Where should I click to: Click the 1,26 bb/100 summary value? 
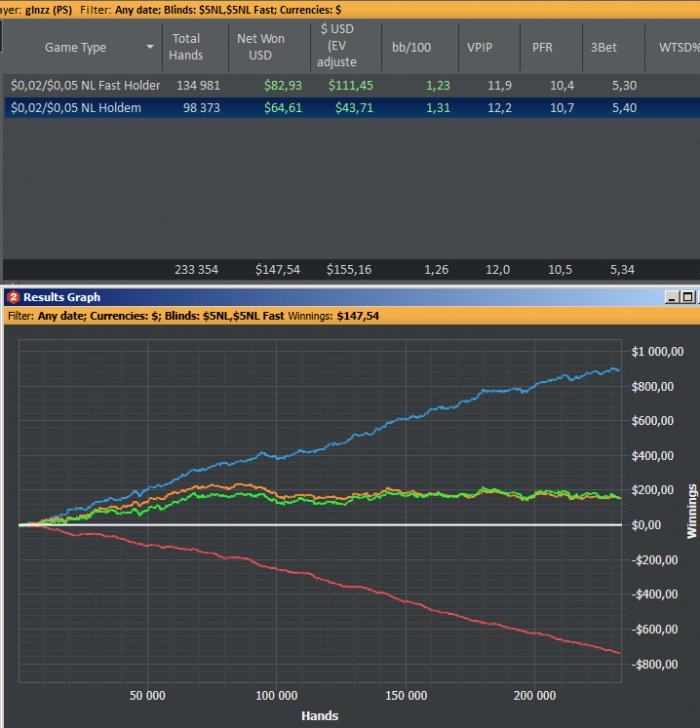point(436,270)
